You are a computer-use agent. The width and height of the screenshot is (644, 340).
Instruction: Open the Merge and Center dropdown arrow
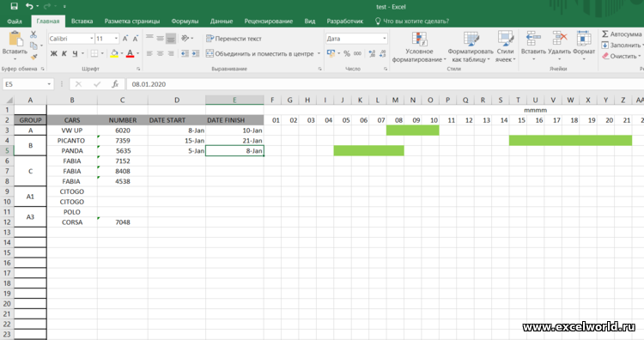coord(319,53)
